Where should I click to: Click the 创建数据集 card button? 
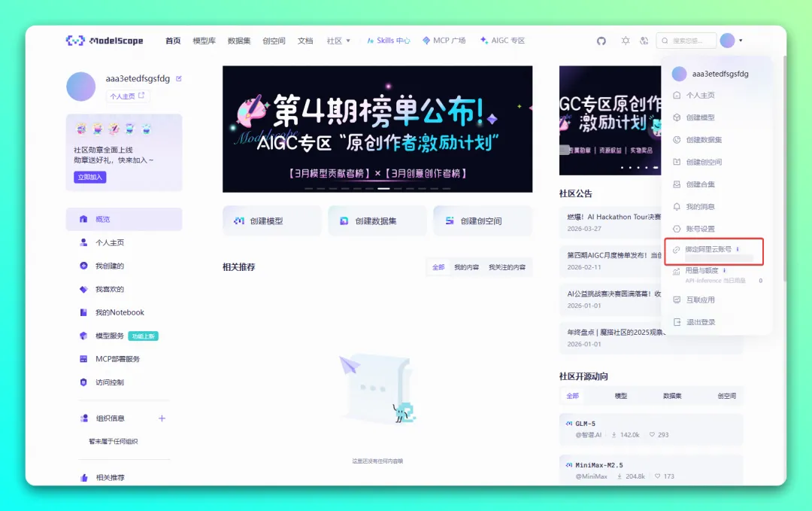[377, 221]
